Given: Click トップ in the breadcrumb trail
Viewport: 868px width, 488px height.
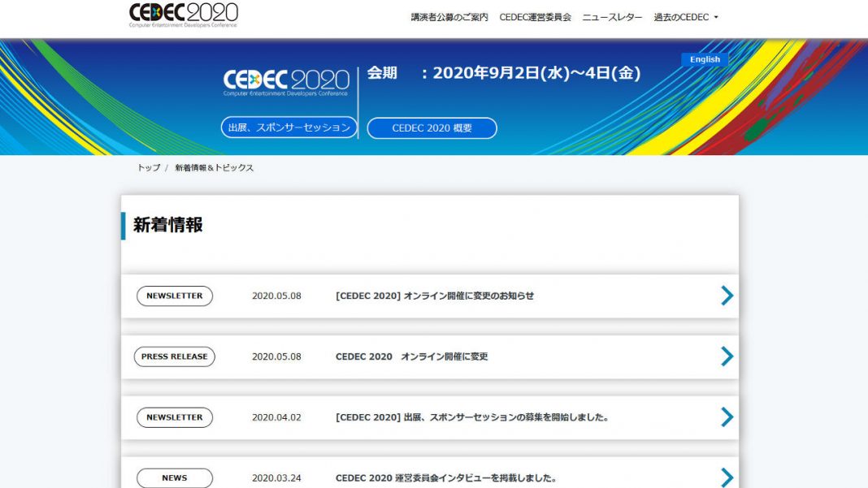Looking at the screenshot, I should click(x=147, y=167).
